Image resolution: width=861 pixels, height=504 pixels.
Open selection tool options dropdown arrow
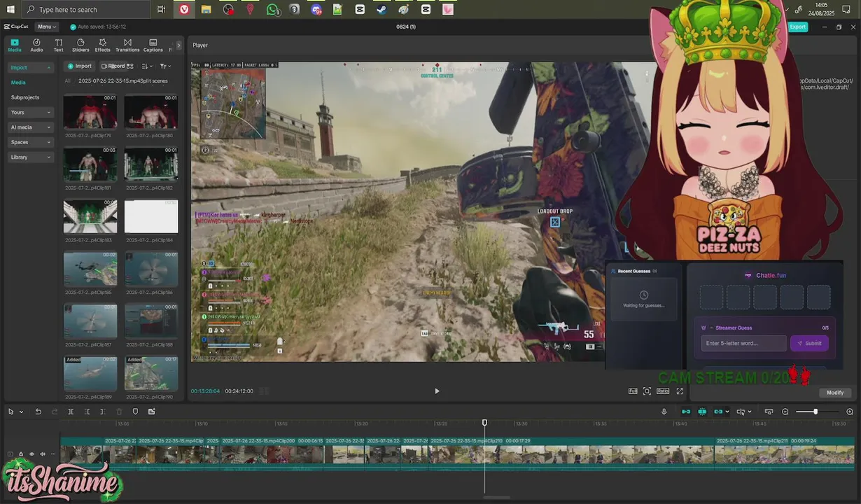21,412
